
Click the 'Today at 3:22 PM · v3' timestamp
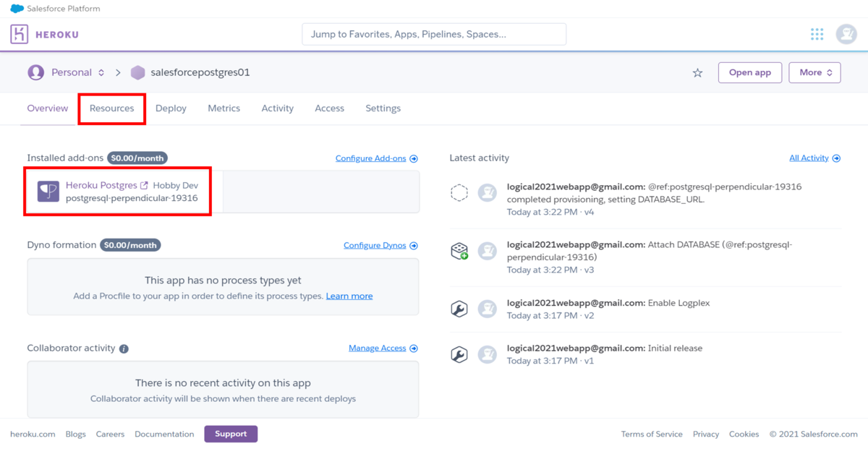pyautogui.click(x=550, y=270)
